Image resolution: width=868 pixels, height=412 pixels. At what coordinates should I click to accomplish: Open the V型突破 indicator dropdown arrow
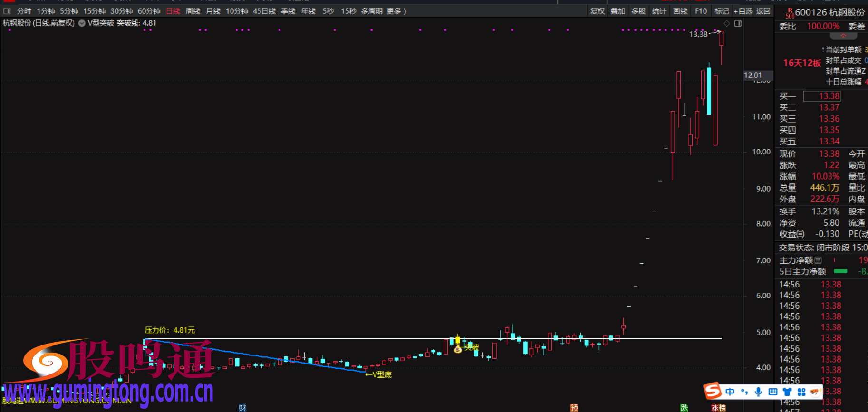82,23
